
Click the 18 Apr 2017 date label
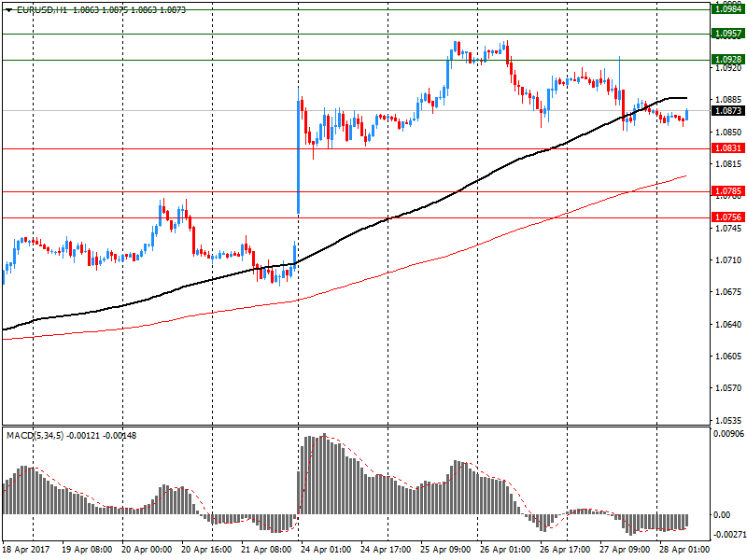(26, 550)
